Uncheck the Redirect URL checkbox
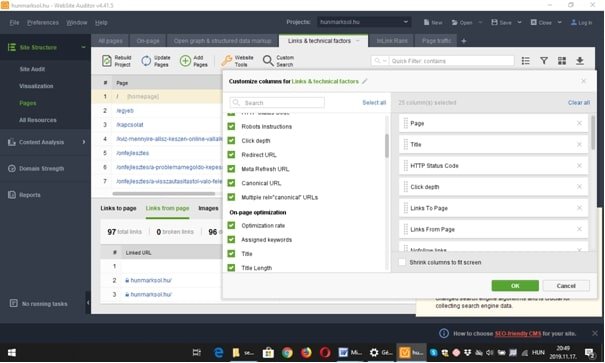Image resolution: width=605 pixels, height=363 pixels. (232, 155)
